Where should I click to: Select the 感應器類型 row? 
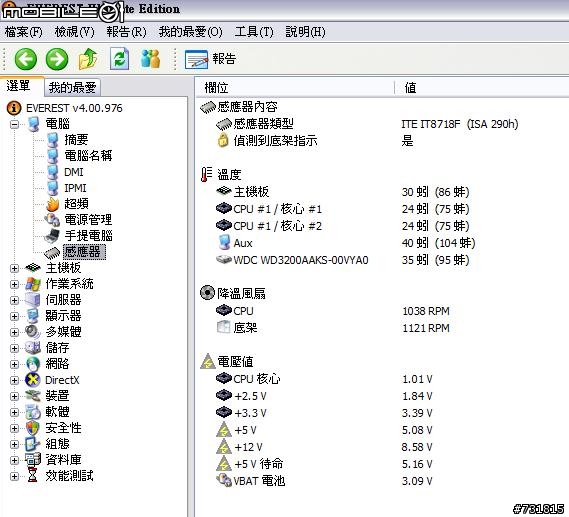367,124
